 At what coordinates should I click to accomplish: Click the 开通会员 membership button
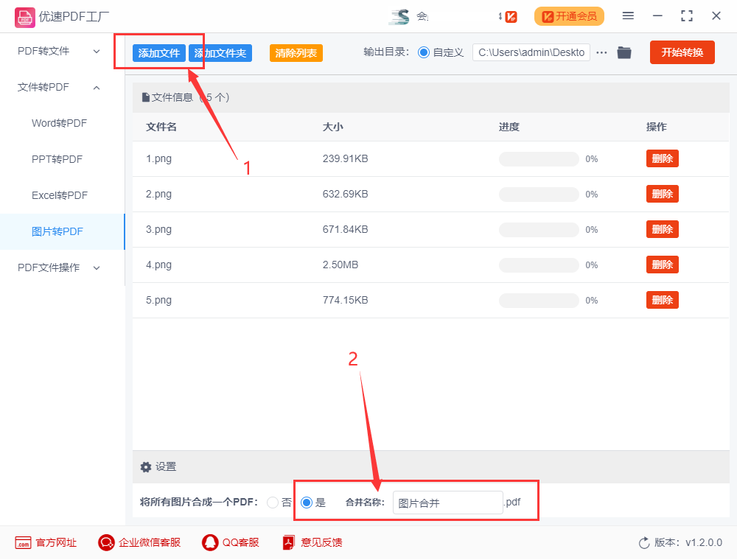(x=569, y=16)
